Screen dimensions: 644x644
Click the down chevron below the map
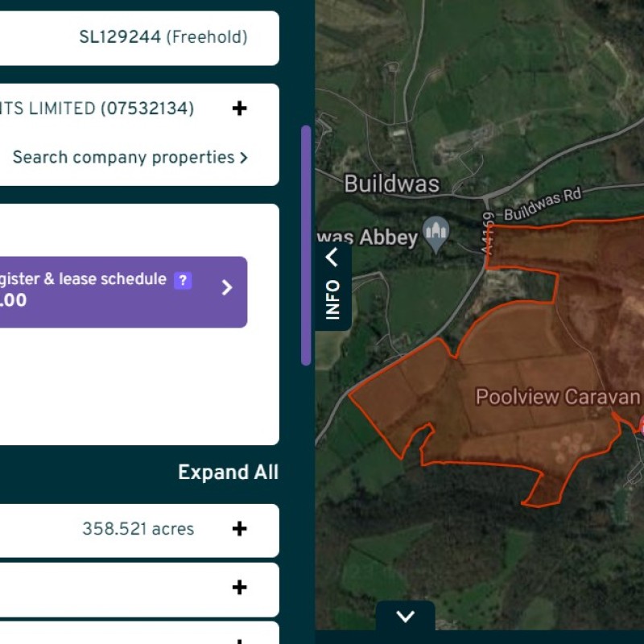[x=406, y=617]
